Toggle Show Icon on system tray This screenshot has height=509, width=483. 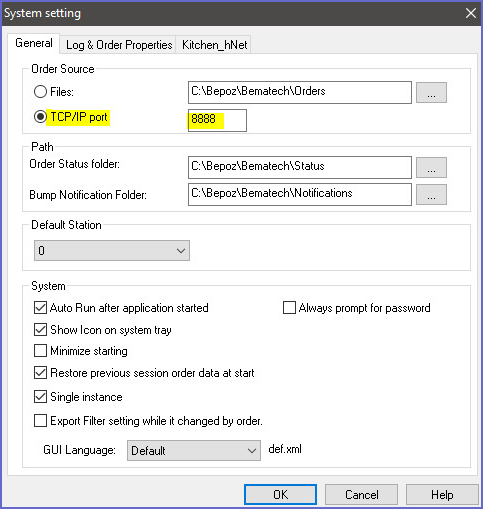pyautogui.click(x=40, y=330)
